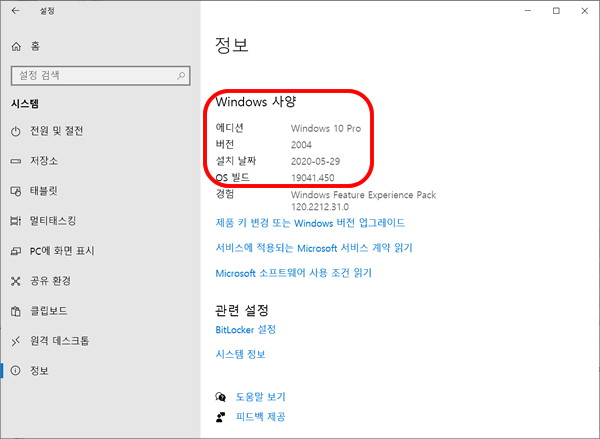The image size is (600, 439).
Task: Focus the 설정 검색 search field
Action: pyautogui.click(x=101, y=75)
